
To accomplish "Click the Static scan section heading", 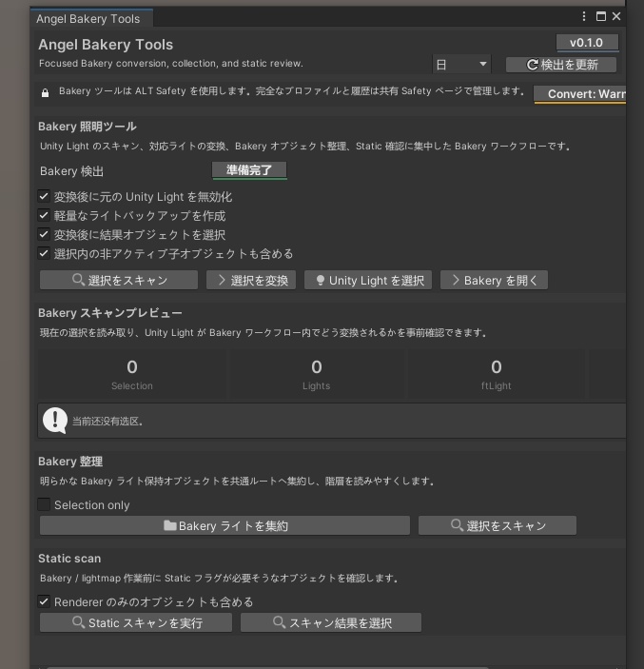I will point(69,559).
